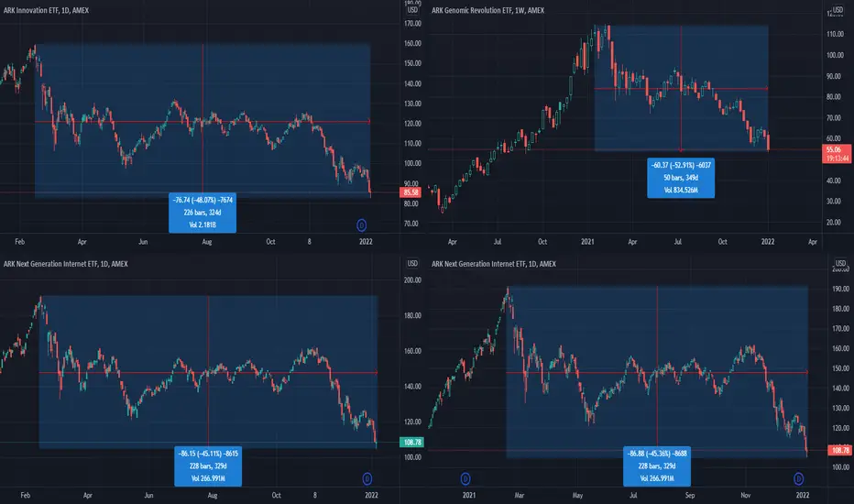Select the red 85.58 last price label

coord(411,192)
